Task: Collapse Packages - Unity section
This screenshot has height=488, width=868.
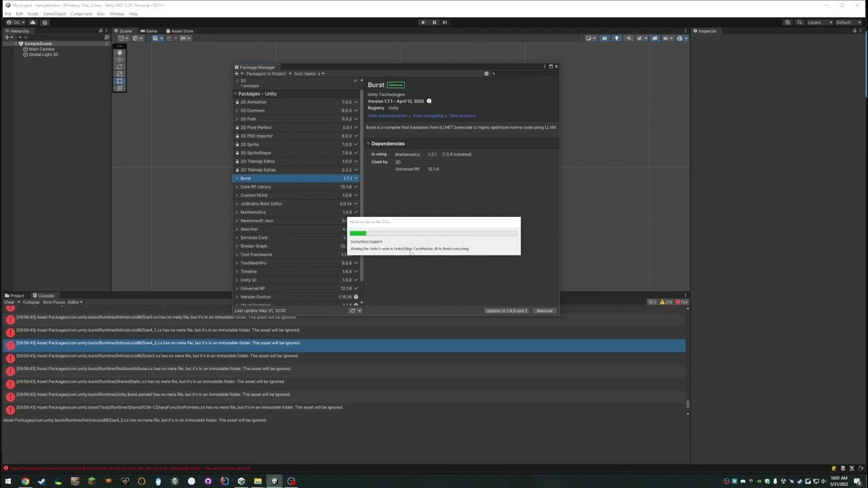Action: [235, 94]
